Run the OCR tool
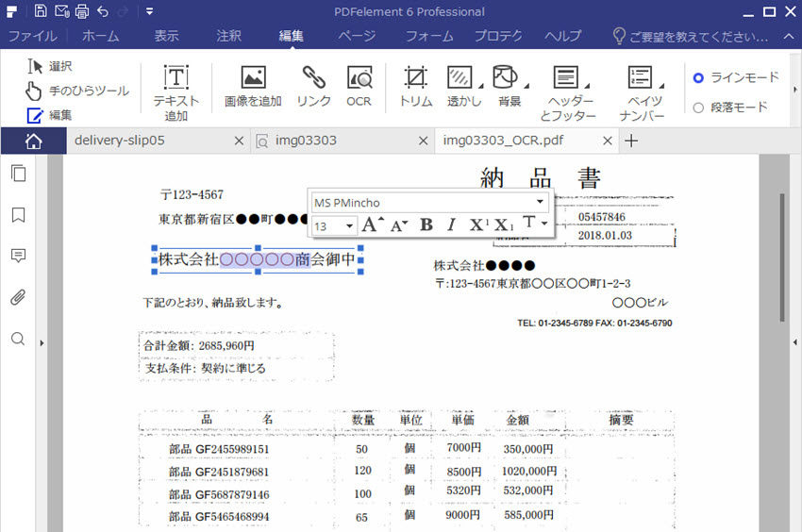 pyautogui.click(x=359, y=86)
